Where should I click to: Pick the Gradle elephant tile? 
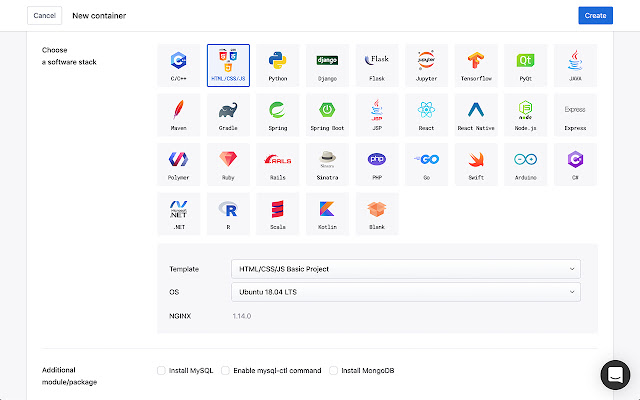click(x=228, y=115)
